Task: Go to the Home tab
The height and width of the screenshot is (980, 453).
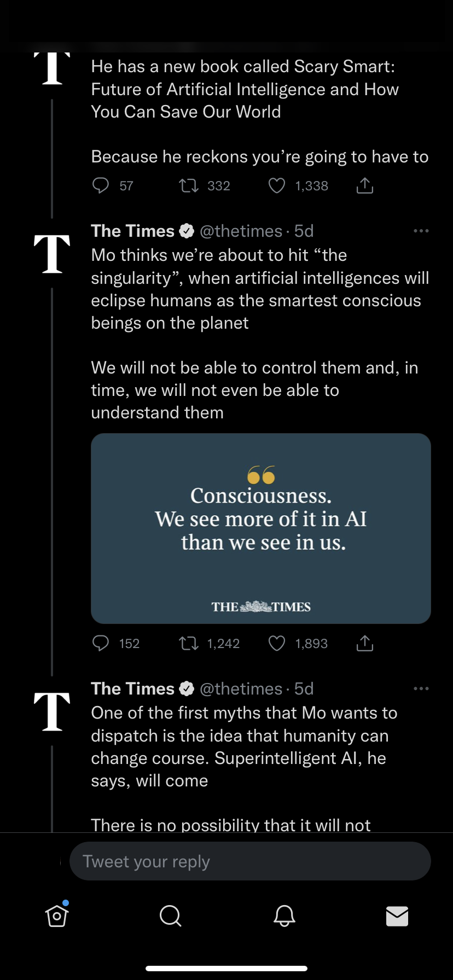Action: coord(57,915)
